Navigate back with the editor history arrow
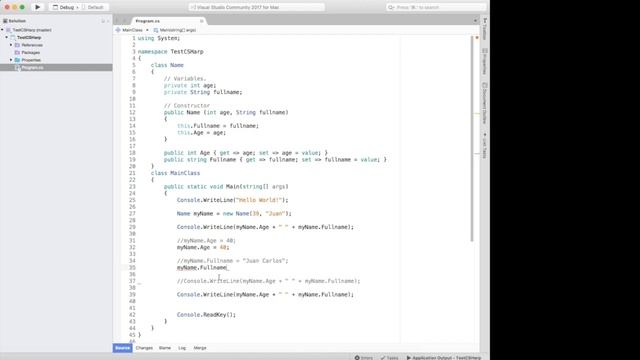This screenshot has width=640, height=360. (118, 21)
